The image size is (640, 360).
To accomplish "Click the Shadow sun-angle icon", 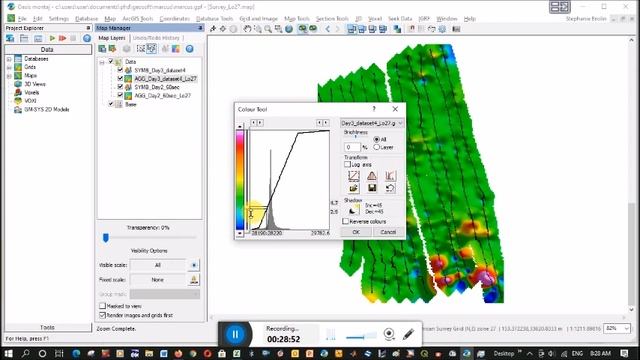I will point(353,209).
